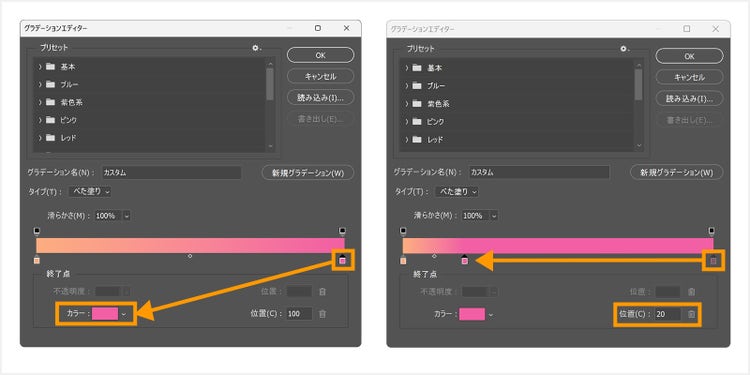Click OK in left dialog

320,55
